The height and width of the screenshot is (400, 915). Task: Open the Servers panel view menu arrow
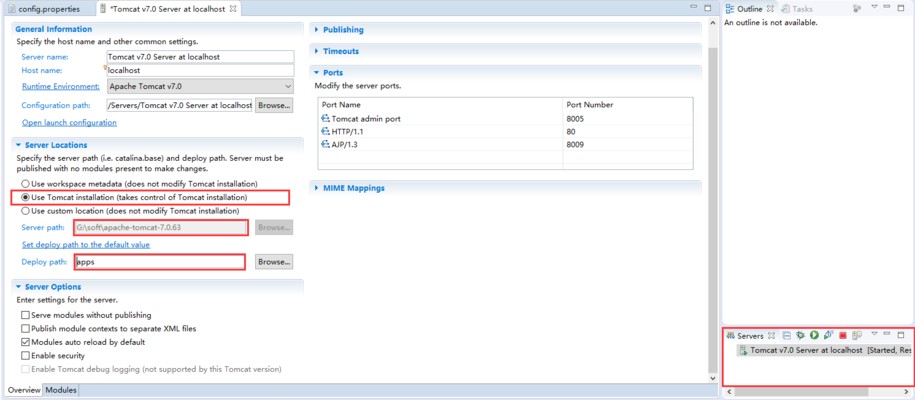[x=873, y=335]
